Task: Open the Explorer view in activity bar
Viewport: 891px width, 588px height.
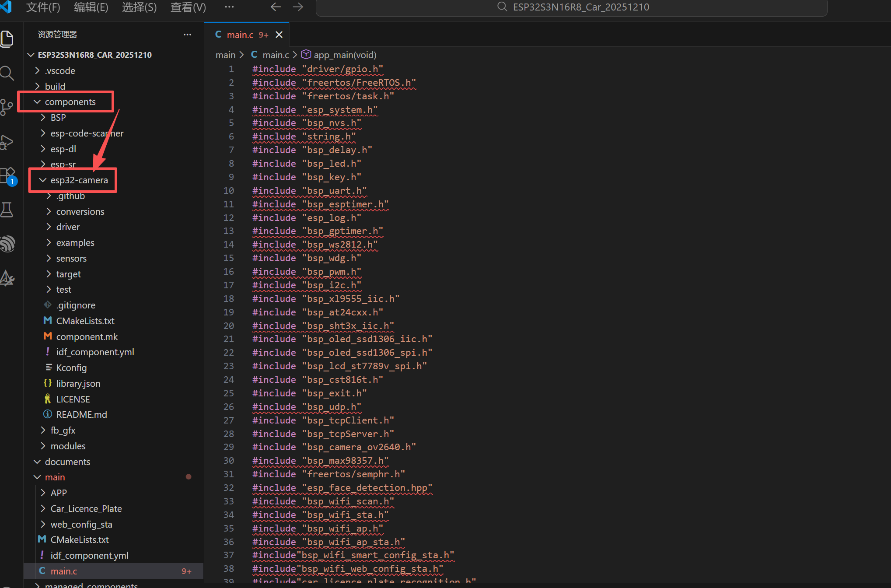Action: point(7,39)
